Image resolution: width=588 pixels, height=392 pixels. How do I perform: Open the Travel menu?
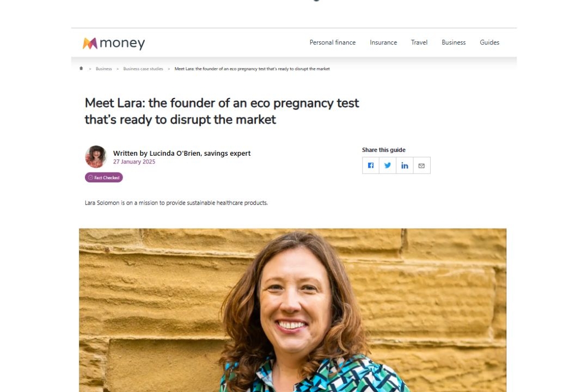419,42
